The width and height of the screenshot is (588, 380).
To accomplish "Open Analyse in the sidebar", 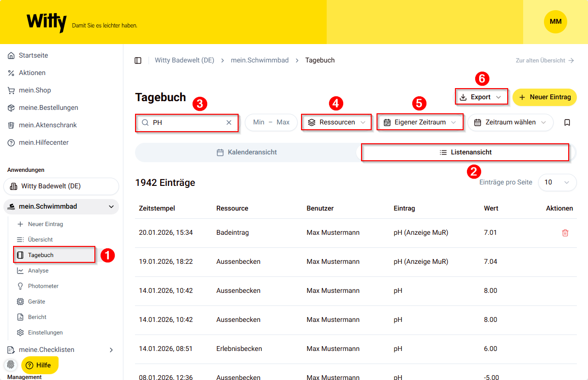I will click(x=33, y=271).
